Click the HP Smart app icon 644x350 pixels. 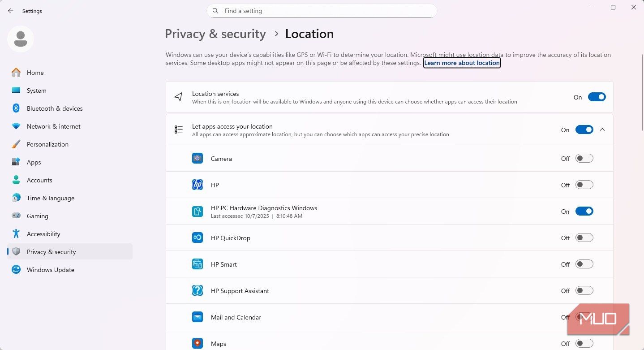tap(197, 264)
